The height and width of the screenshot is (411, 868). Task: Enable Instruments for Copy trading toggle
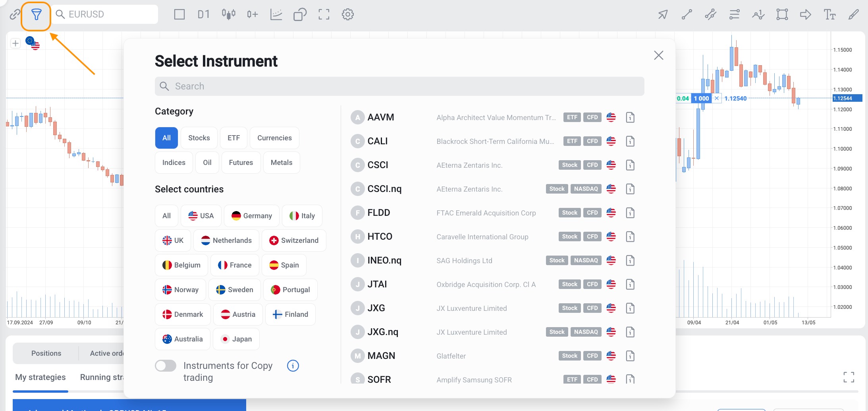point(166,366)
